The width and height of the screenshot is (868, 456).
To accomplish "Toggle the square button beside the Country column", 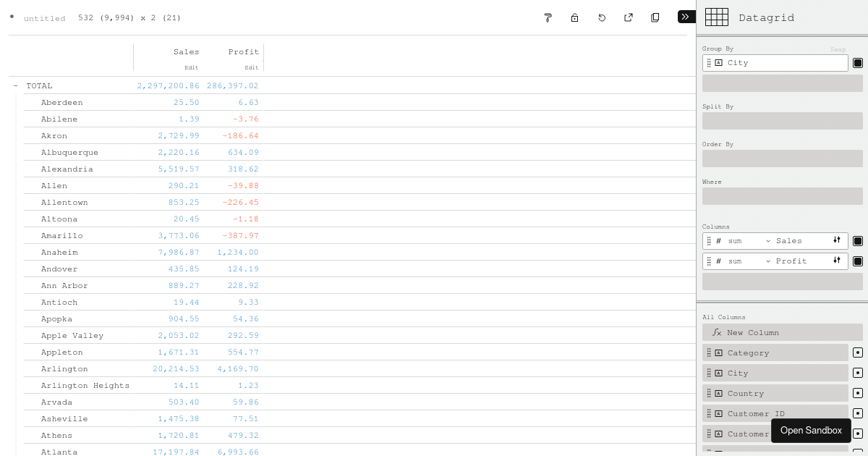I will pos(859,393).
